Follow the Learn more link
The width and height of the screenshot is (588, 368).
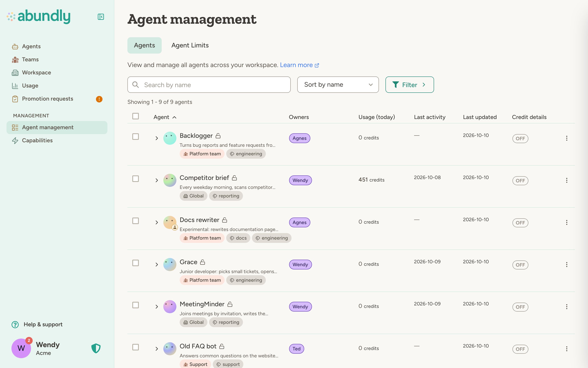pyautogui.click(x=299, y=65)
